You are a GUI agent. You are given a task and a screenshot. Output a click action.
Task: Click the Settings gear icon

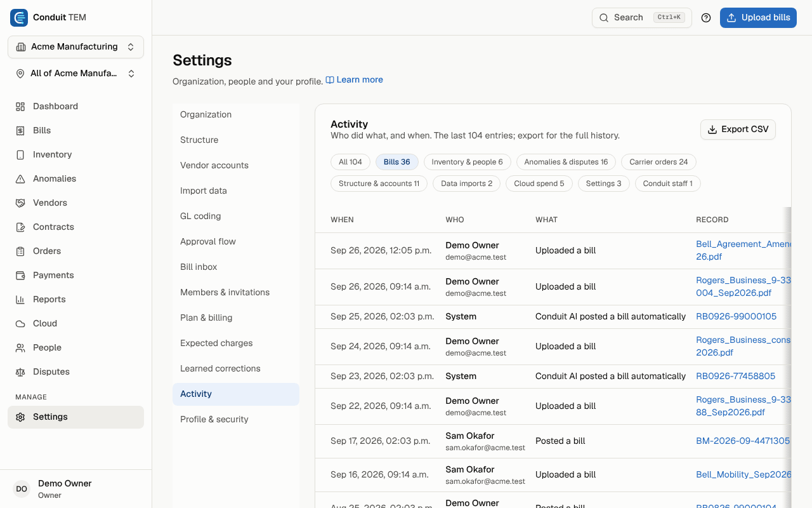click(20, 417)
